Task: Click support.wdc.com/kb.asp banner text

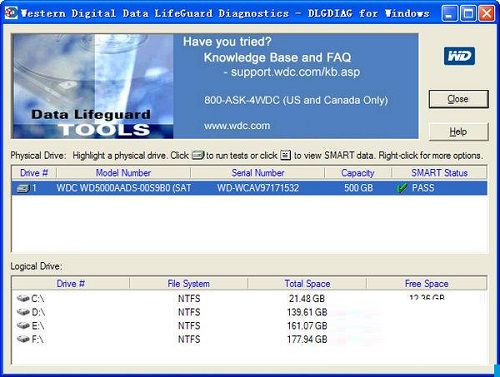Action: coord(295,72)
